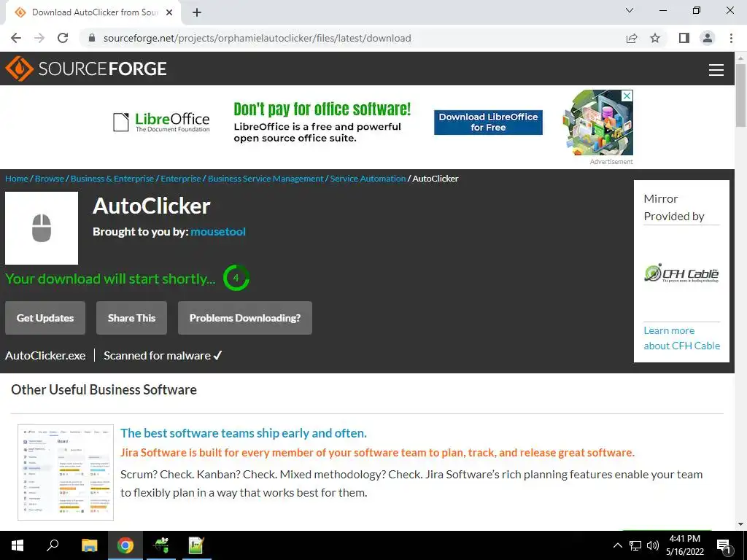Open the SourceForge hamburger menu

(x=716, y=69)
